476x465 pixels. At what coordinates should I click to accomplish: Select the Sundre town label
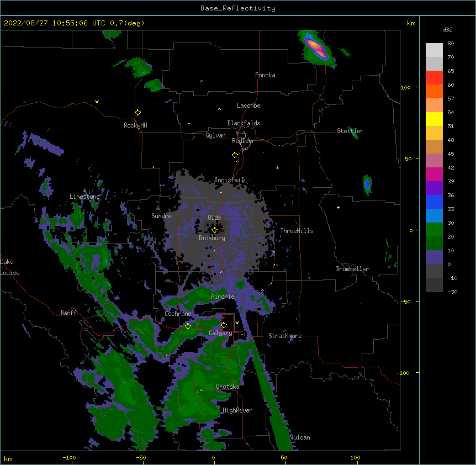pos(161,216)
